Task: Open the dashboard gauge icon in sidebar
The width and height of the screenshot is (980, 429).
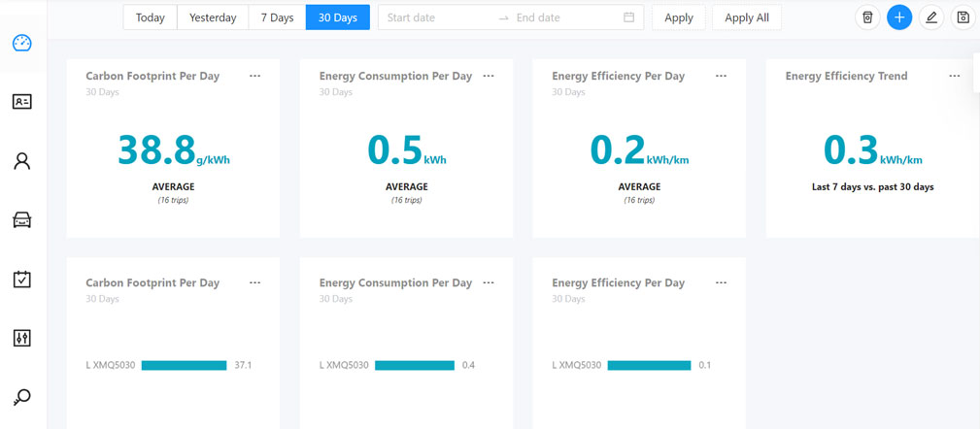Action: [x=22, y=44]
